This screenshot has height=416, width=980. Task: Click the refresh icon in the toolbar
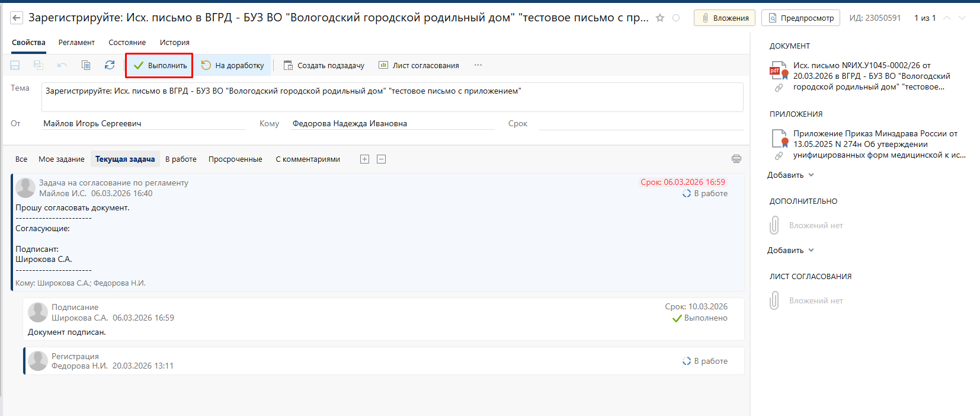pos(110,65)
